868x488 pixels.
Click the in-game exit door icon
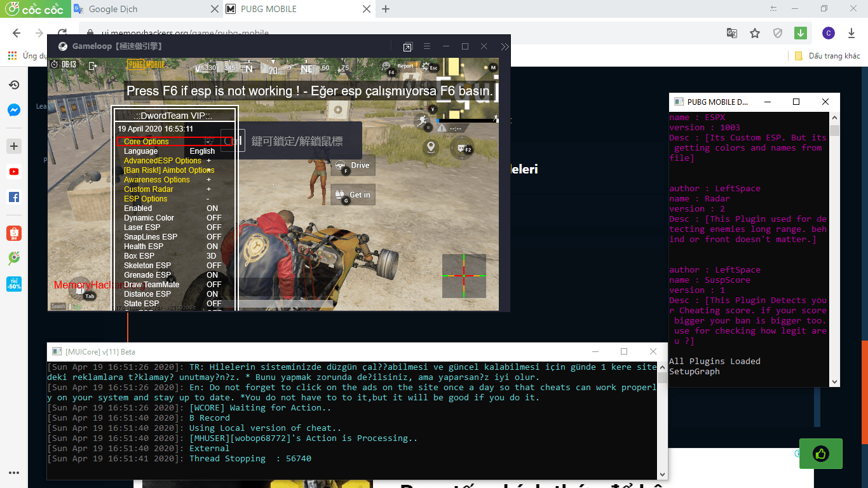click(x=93, y=65)
